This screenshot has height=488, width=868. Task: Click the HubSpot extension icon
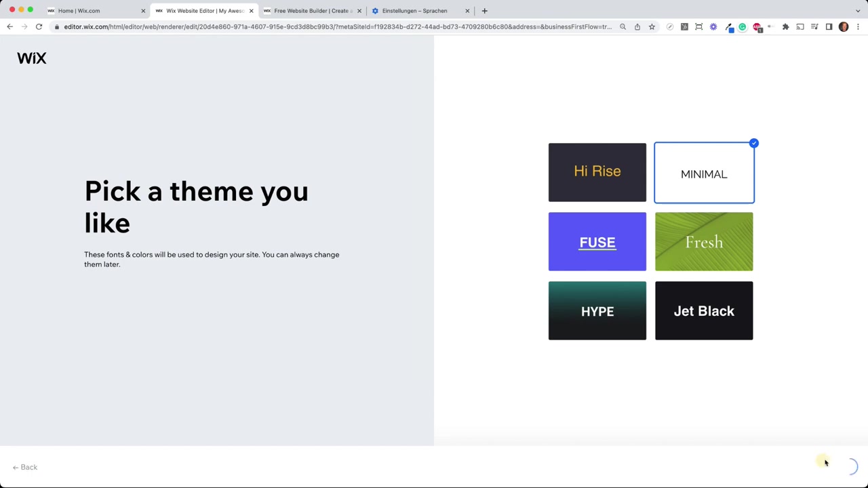[684, 26]
